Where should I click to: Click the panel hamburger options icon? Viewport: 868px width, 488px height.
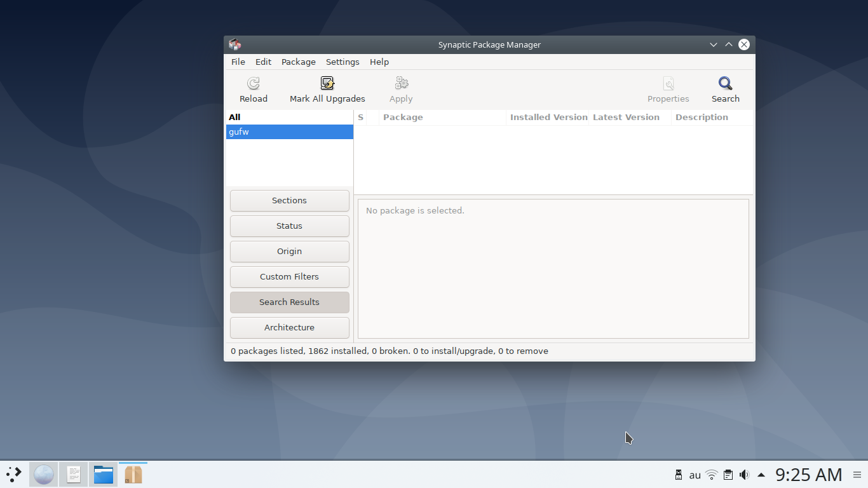click(857, 475)
